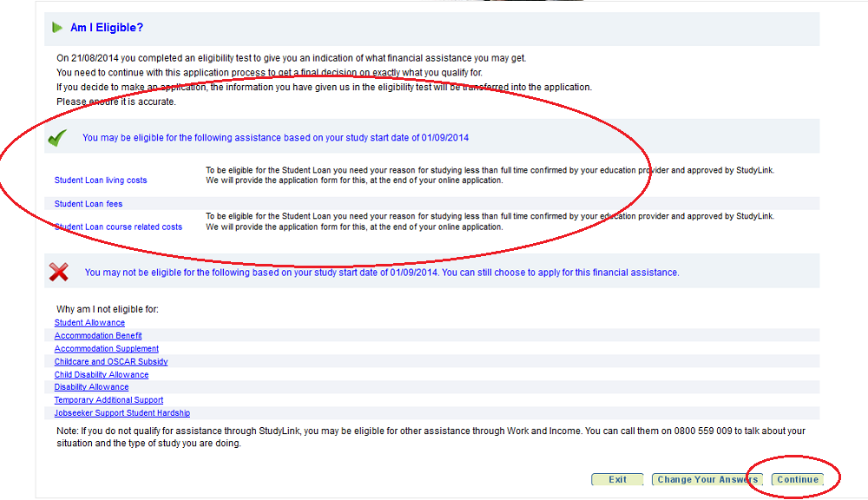Open the Accommodation Benefit link
The height and width of the screenshot is (500, 868).
[x=98, y=336]
